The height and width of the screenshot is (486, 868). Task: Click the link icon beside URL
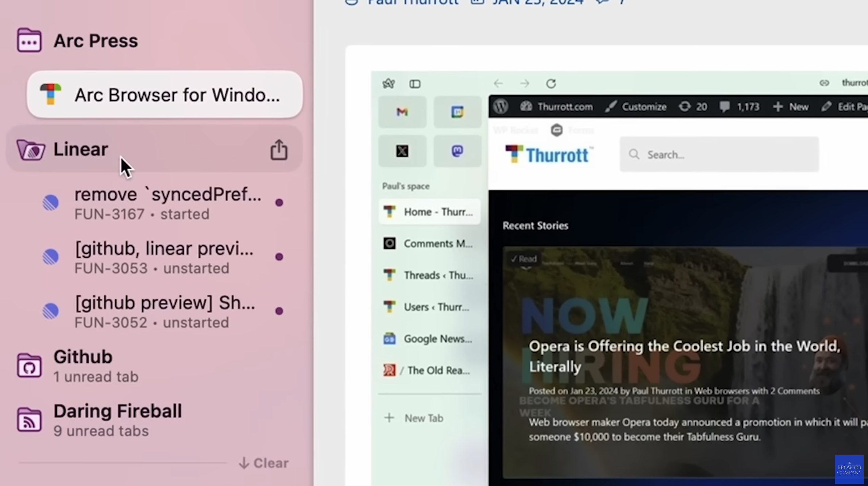coord(824,83)
